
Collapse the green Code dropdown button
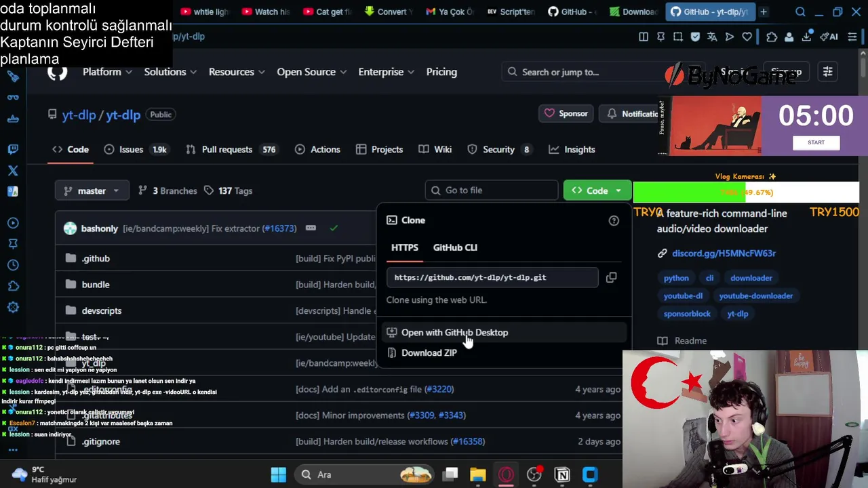pos(597,190)
